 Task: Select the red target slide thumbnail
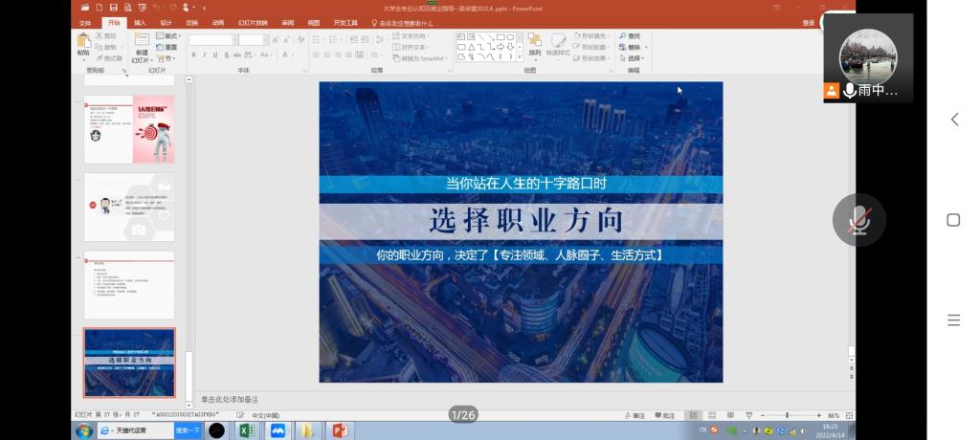point(129,129)
